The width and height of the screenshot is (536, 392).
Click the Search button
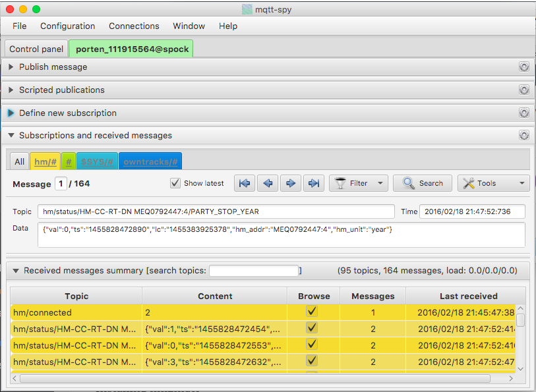pos(423,183)
